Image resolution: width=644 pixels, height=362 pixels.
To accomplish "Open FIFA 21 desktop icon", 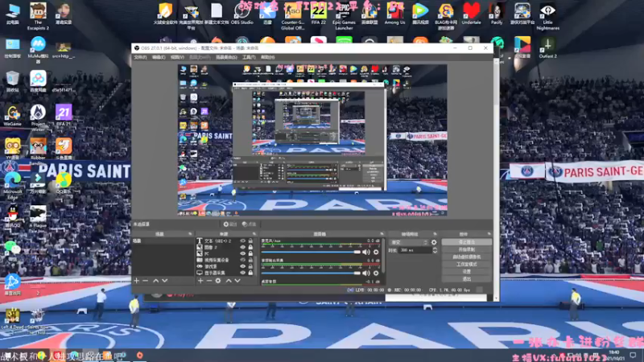I will (64, 115).
